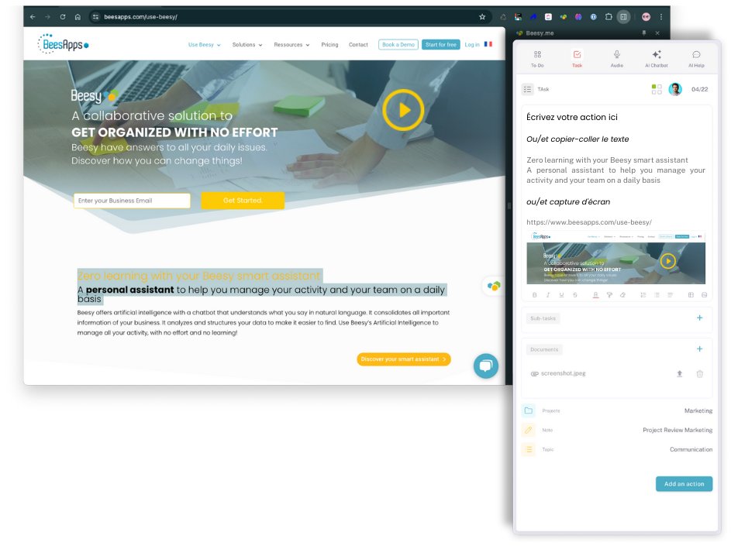Insert a table in the editor
The width and height of the screenshot is (731, 560).
(691, 295)
